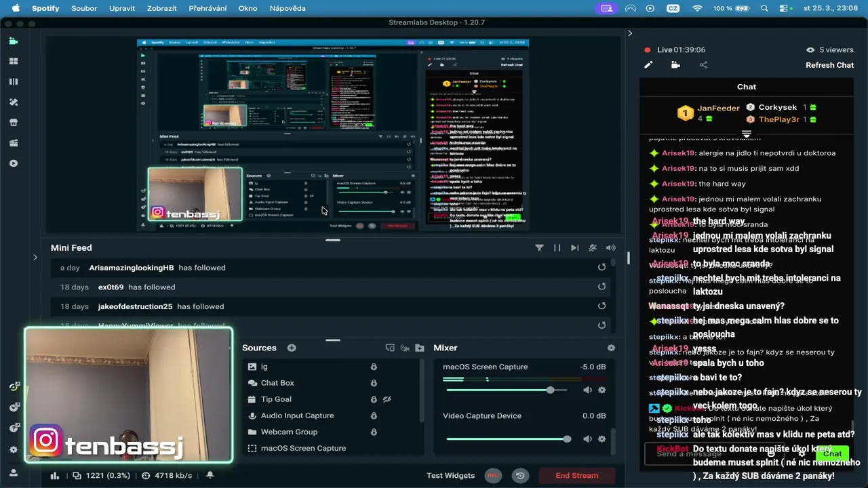Expand the chat leaderboard with the arrow
The image size is (868, 488).
tap(747, 134)
